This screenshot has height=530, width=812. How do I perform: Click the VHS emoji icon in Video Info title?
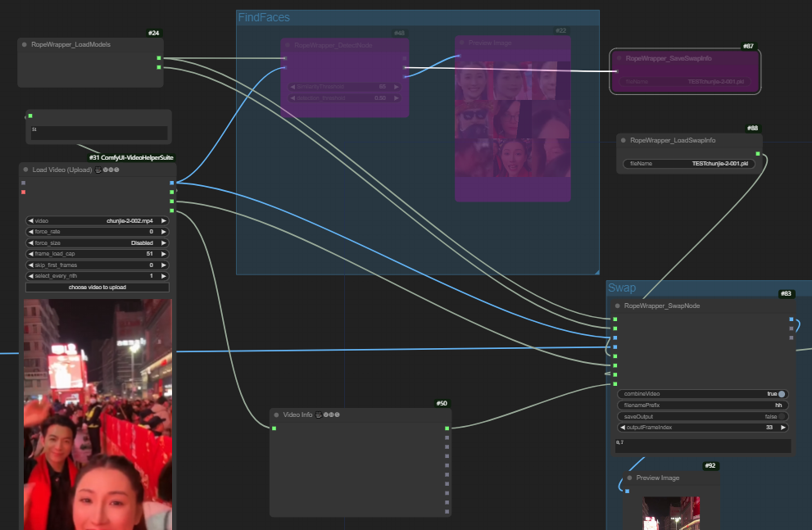tap(327, 414)
